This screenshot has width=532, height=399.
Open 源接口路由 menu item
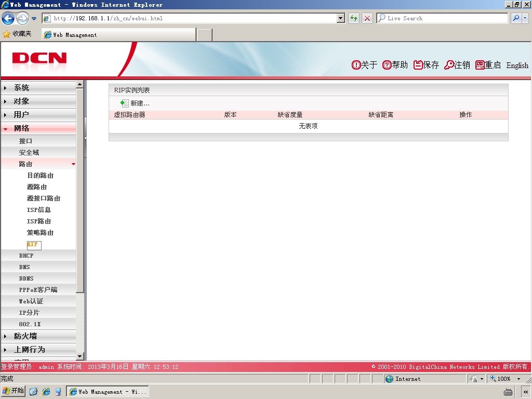point(44,198)
